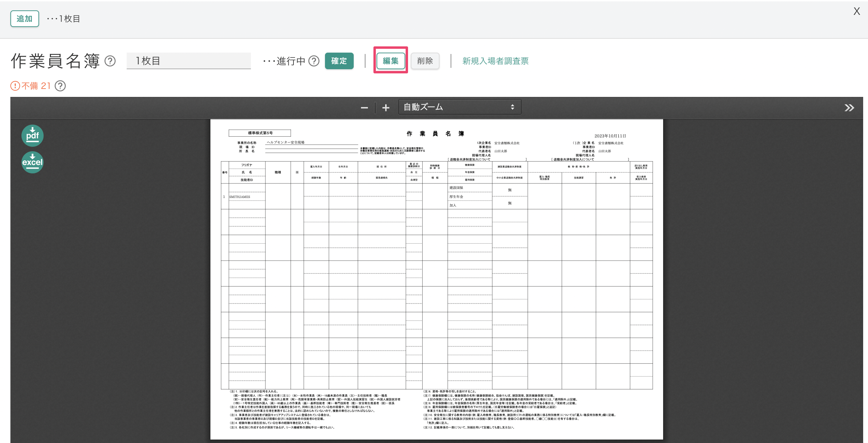The width and height of the screenshot is (868, 443).
Task: Zoom out of the document
Action: 364,107
